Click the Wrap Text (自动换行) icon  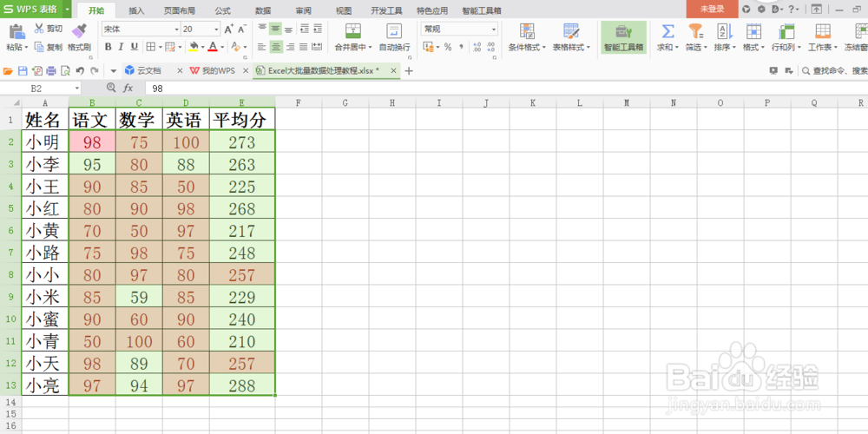click(x=394, y=31)
